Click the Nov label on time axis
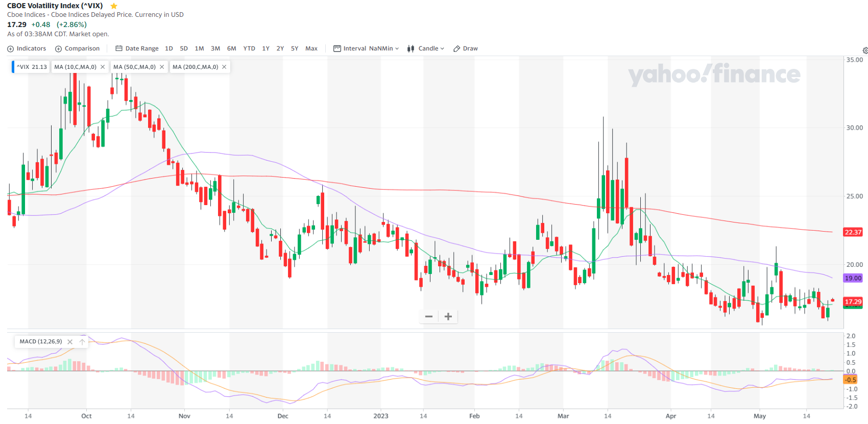This screenshot has width=868, height=424. pos(184,416)
